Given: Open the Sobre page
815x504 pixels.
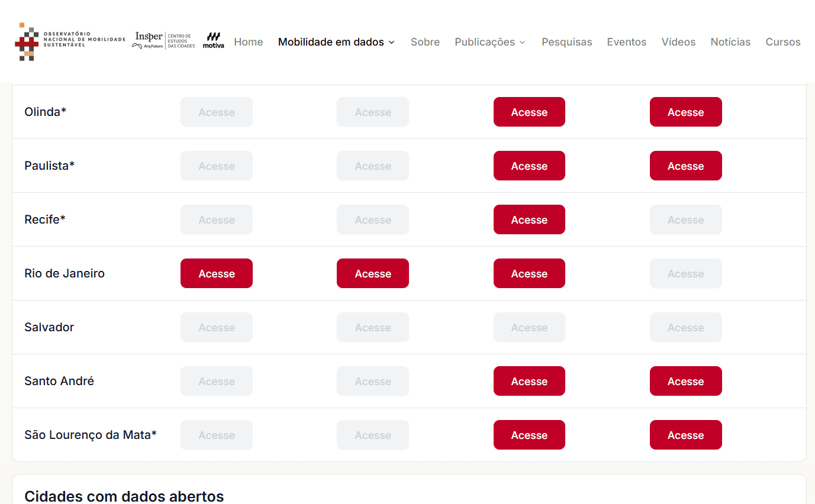Looking at the screenshot, I should coord(425,42).
